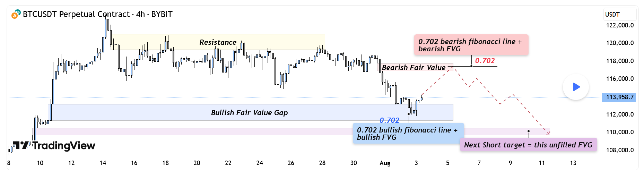Click the 108,000.0 price axis label
Screen dimensions: 644x171
(x=620, y=150)
